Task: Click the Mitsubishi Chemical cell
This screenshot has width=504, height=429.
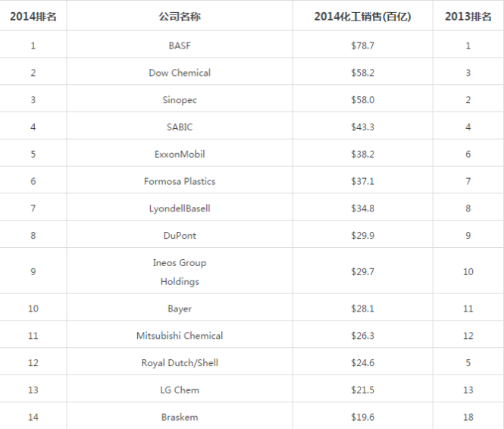Action: pos(180,336)
